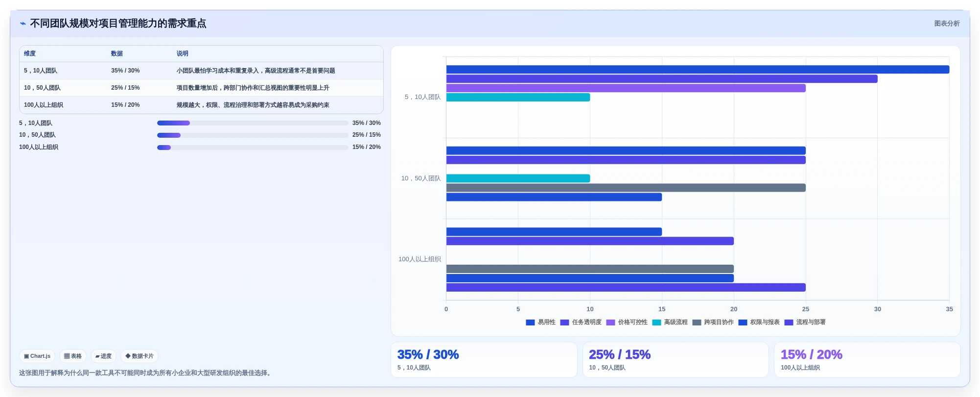Screen dimensions: 980x397
Task: Toggle the 易用性 legend item
Action: (540, 323)
